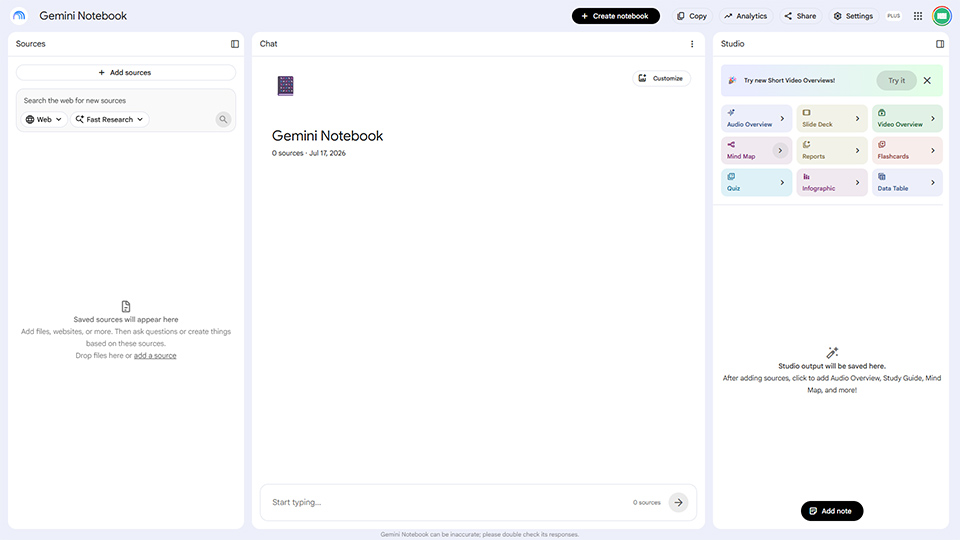
Task: Open Analytics
Action: (746, 16)
